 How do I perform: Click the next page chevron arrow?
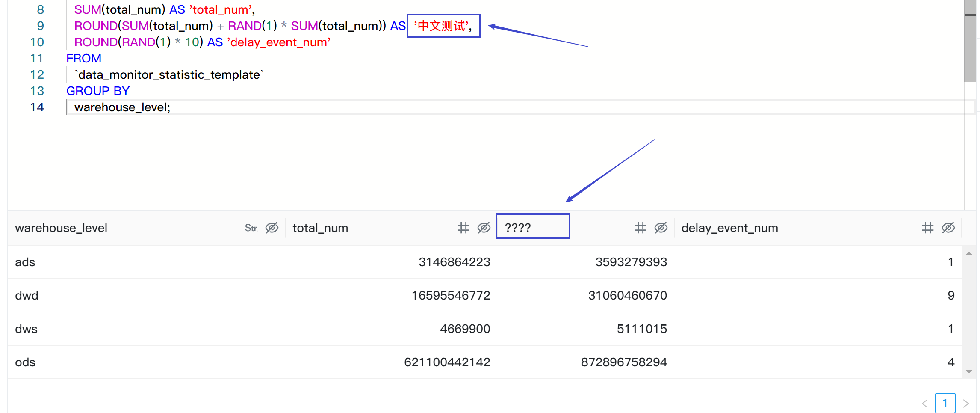[x=965, y=403]
